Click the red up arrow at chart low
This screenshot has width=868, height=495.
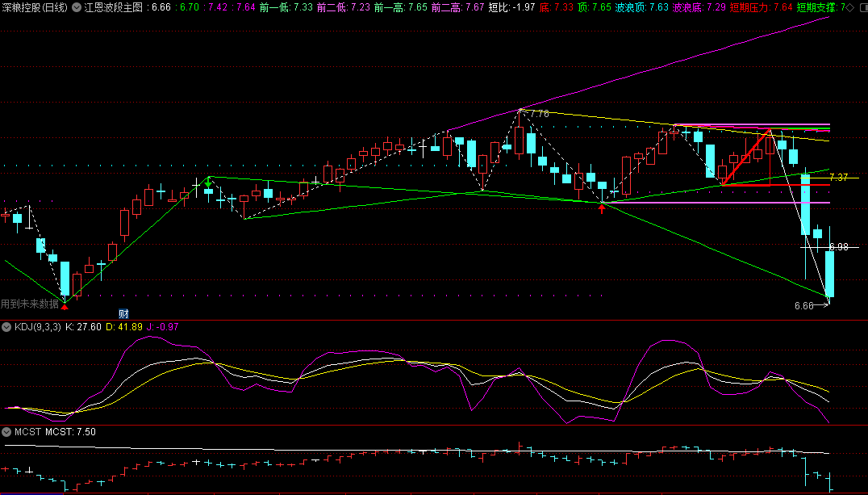click(65, 305)
